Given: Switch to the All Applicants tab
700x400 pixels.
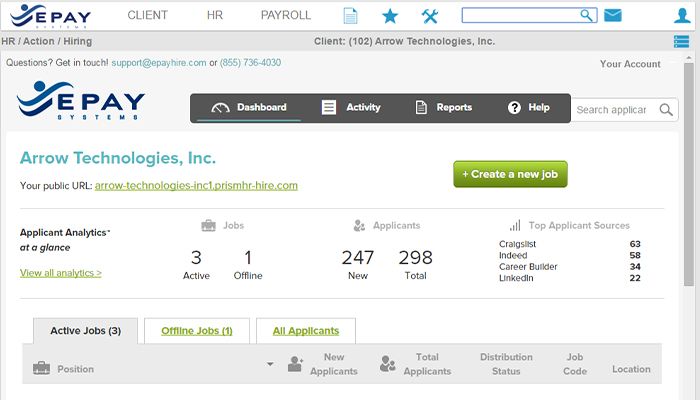Looking at the screenshot, I should tap(306, 331).
